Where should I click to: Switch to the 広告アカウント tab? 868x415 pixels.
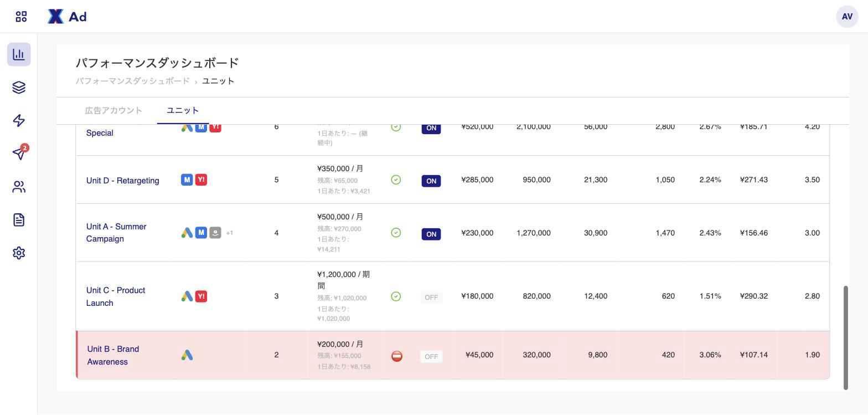(113, 110)
